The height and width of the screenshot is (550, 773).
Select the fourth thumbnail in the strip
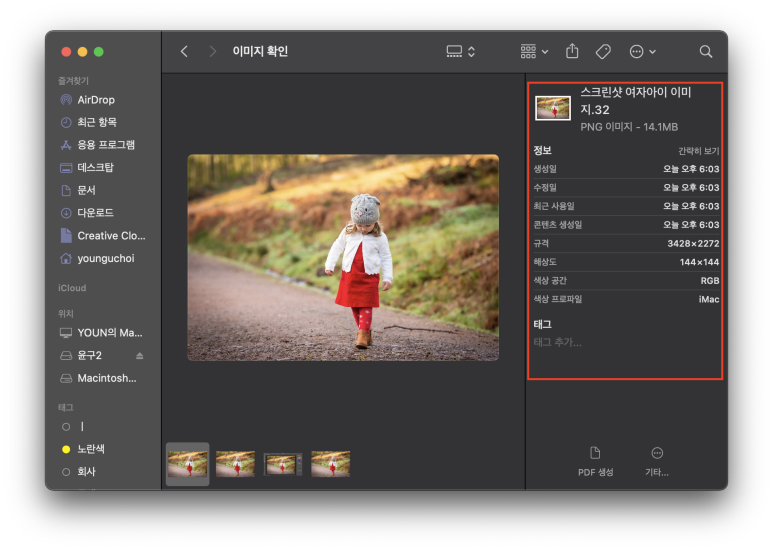click(330, 464)
